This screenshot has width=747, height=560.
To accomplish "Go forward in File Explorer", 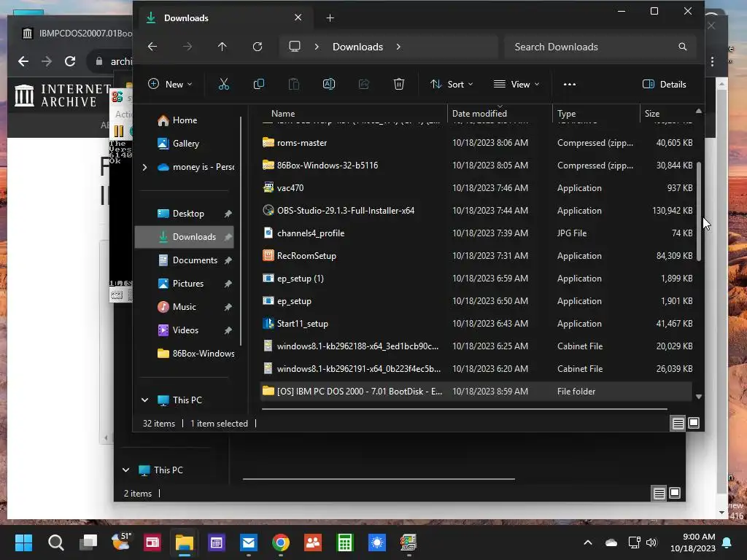I will 187,47.
